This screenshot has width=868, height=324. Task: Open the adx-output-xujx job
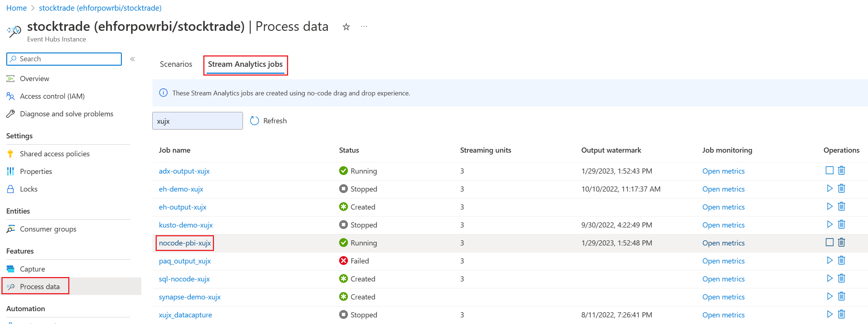tap(184, 171)
